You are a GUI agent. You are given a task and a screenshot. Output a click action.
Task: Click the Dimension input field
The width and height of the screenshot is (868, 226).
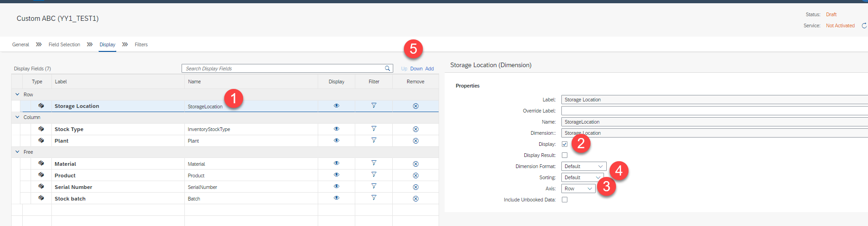[715, 133]
